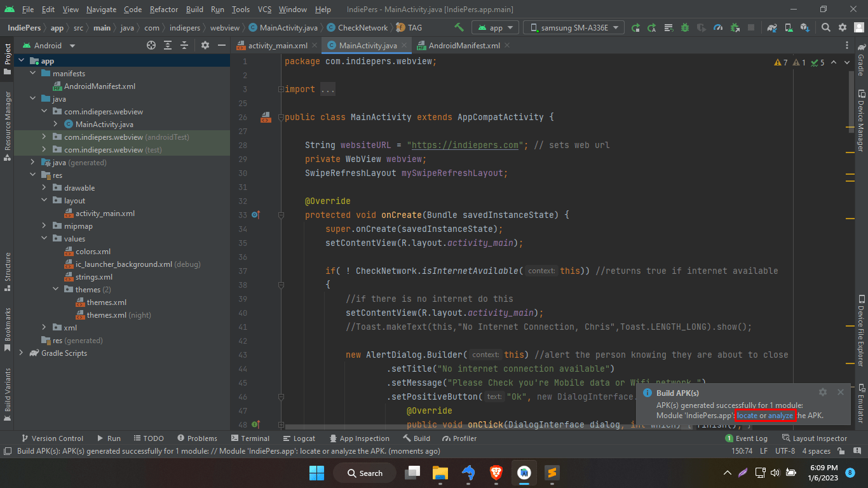This screenshot has width=868, height=488.
Task: Open the Profile app gauge icon
Action: click(x=717, y=27)
